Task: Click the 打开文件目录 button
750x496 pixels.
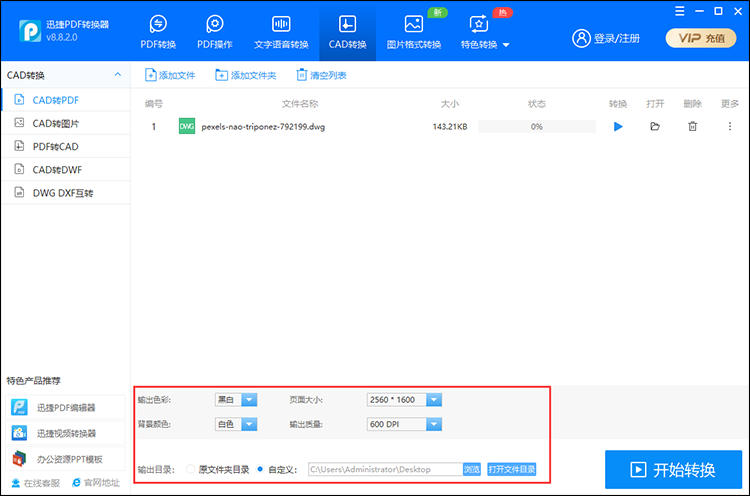Action: [511, 469]
